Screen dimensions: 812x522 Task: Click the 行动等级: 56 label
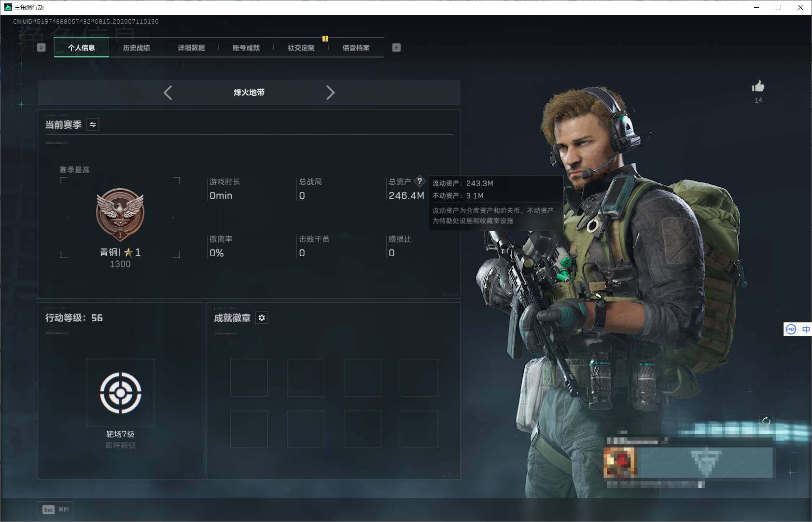(x=74, y=318)
